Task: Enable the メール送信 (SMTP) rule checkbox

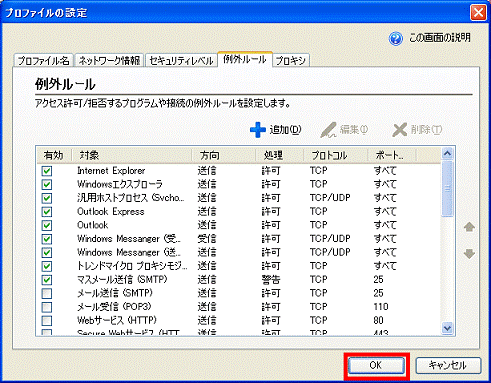Action: tap(47, 294)
